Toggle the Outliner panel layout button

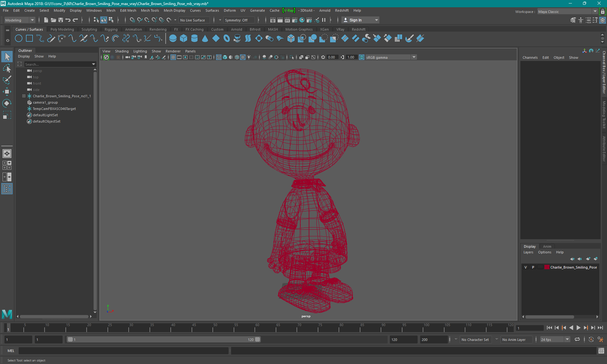(x=7, y=189)
